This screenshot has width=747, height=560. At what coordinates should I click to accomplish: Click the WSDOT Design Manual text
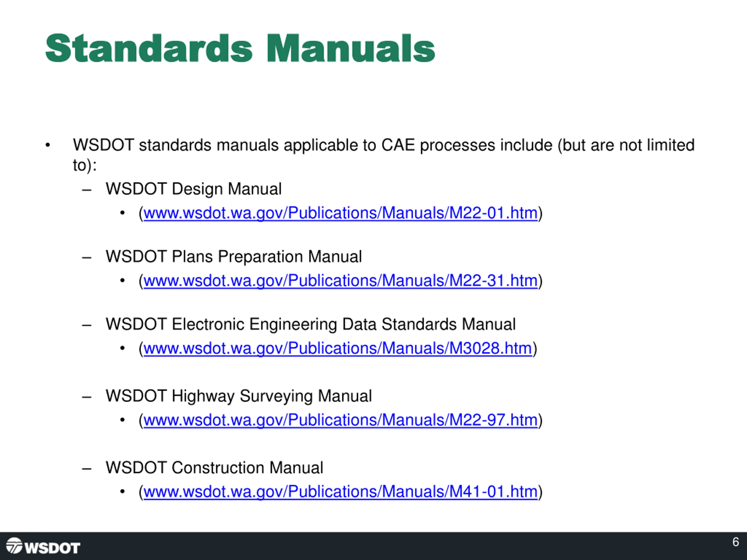tap(193, 189)
